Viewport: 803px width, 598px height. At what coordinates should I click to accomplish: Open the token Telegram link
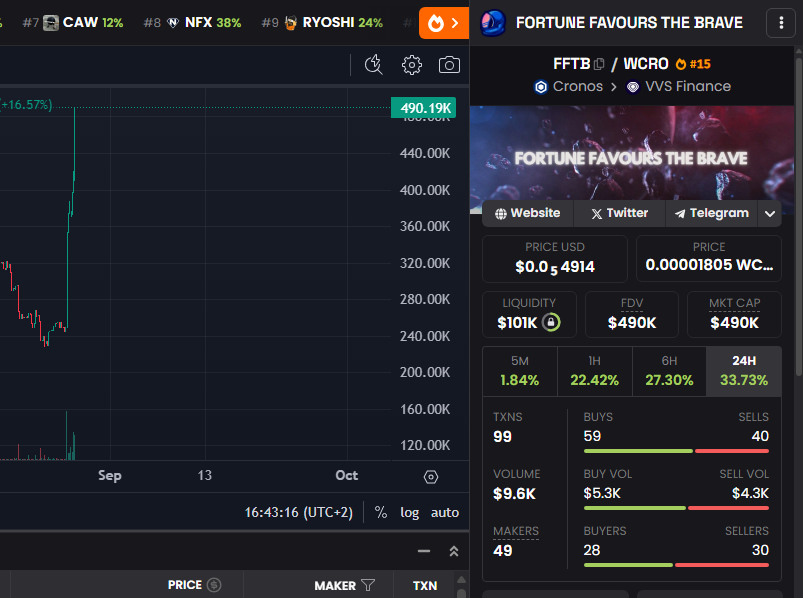tap(712, 213)
